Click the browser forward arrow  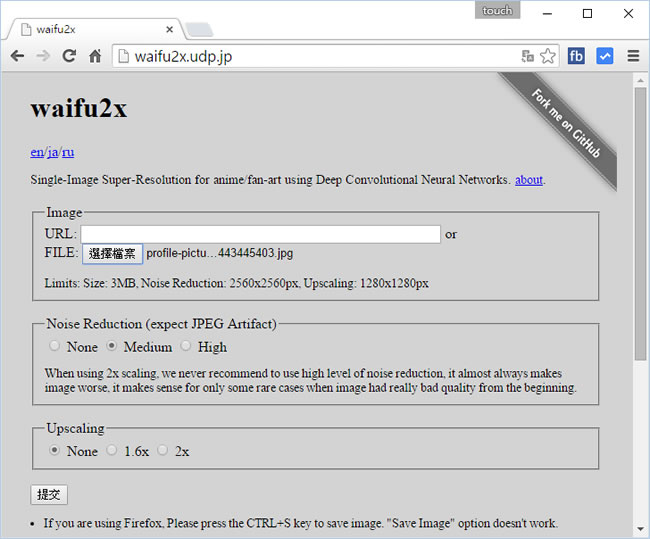pyautogui.click(x=43, y=56)
